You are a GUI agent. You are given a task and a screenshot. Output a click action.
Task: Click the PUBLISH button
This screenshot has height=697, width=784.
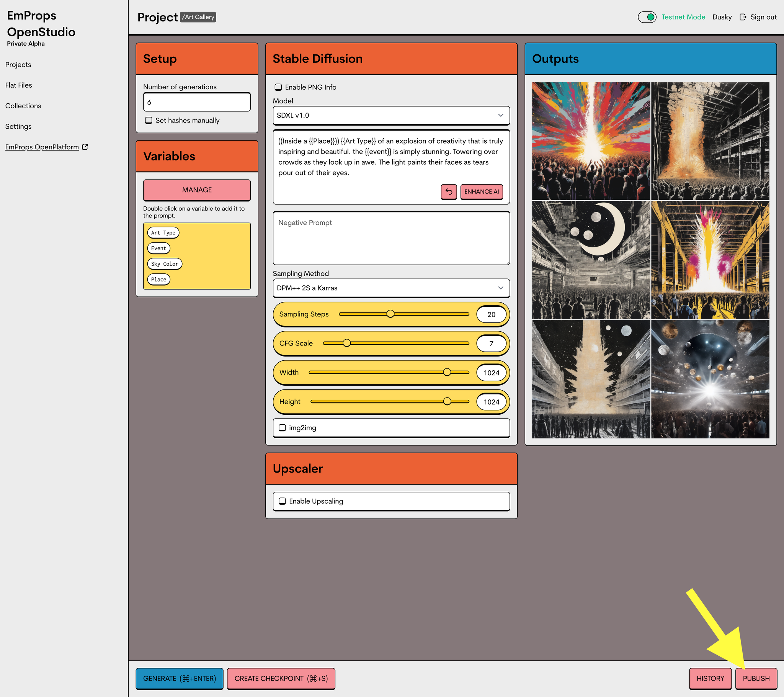756,678
